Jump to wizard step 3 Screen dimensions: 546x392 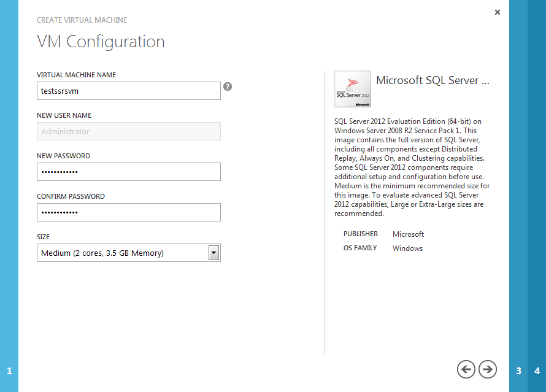pos(518,371)
